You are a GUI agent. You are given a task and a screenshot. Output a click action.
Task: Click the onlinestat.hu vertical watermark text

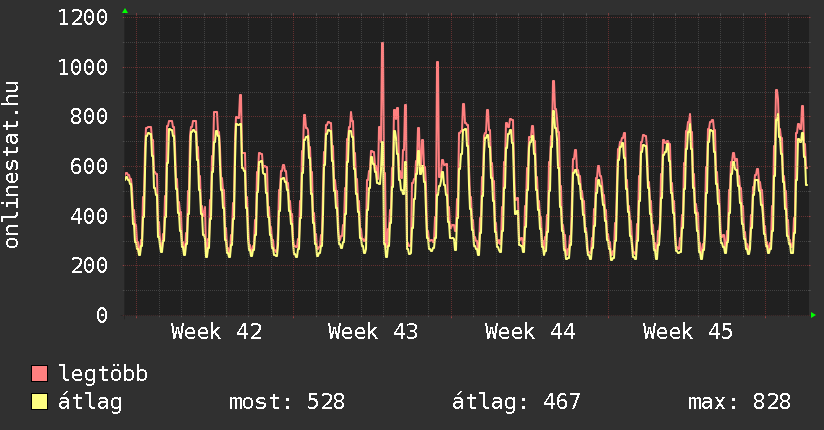13,165
